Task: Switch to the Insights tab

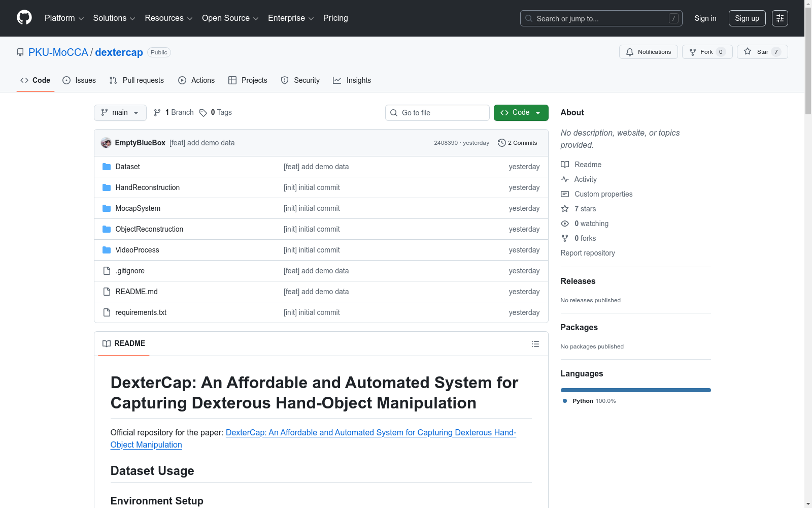Action: (x=352, y=80)
